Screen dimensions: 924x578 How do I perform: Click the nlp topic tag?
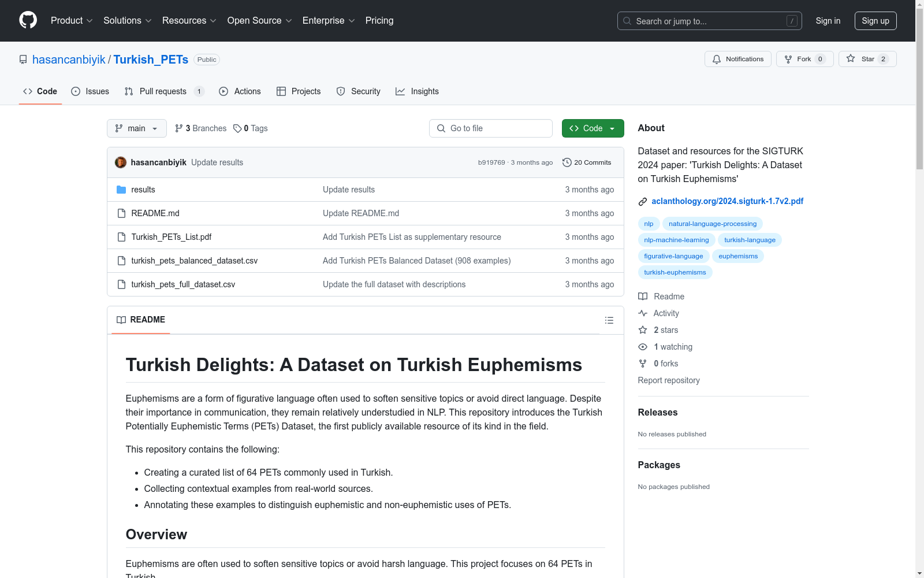[649, 224]
